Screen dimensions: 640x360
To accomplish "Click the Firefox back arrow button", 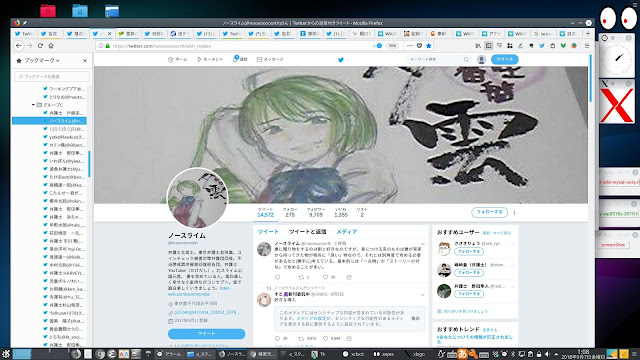I will (x=18, y=46).
